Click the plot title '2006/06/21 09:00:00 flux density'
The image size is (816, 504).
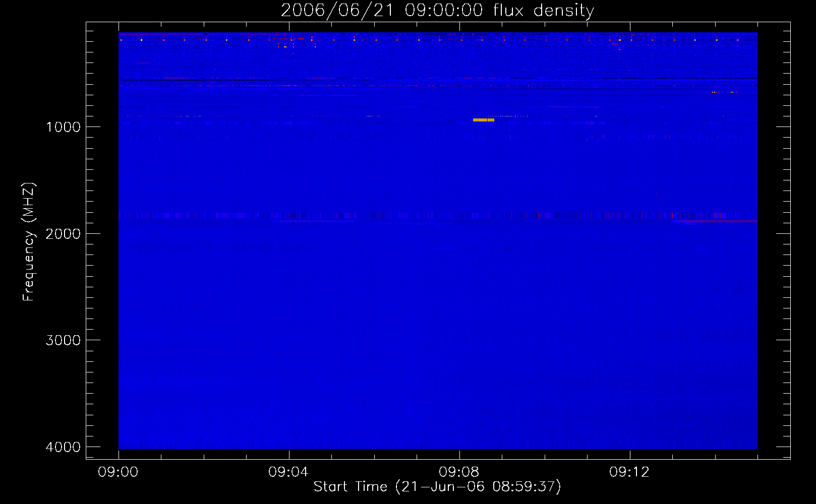pos(437,11)
